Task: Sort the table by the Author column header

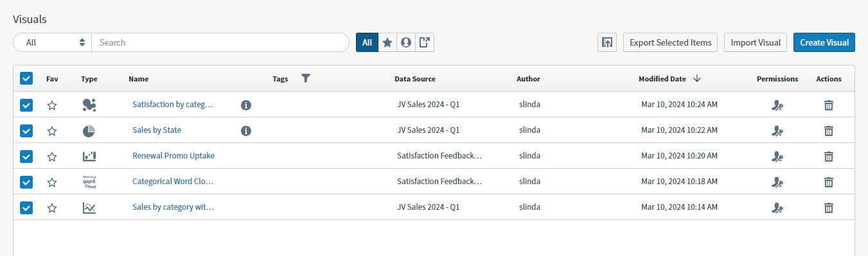Action: pyautogui.click(x=528, y=79)
